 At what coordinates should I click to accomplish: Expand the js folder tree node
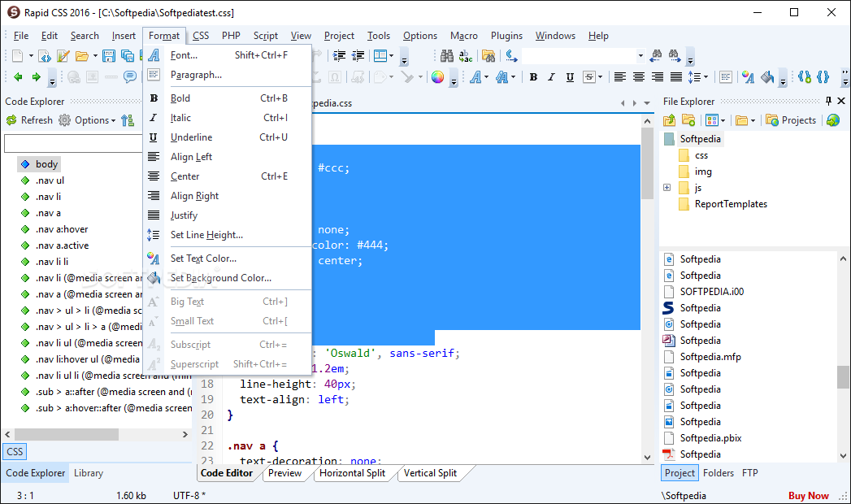tap(667, 188)
